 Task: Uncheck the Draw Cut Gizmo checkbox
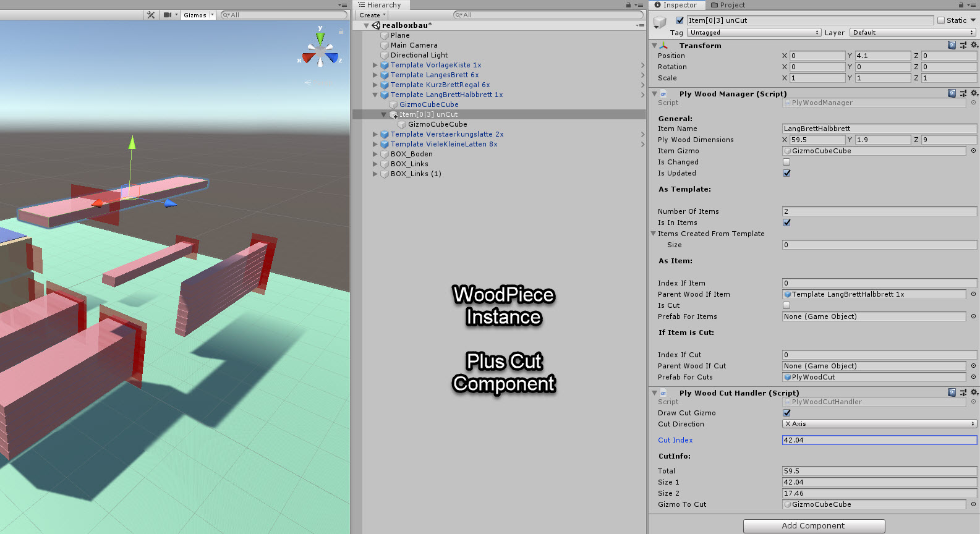pyautogui.click(x=786, y=413)
